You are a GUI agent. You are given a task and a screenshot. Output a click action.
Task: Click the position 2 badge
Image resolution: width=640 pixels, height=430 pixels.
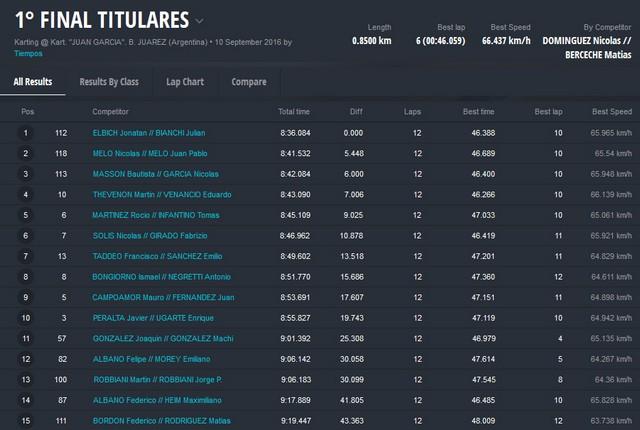[x=26, y=153]
